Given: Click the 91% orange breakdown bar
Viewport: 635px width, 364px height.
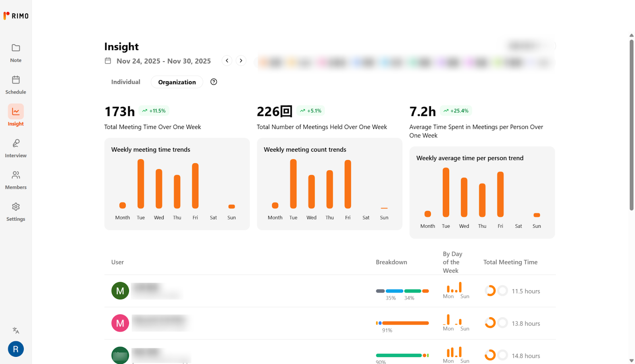Looking at the screenshot, I should [x=405, y=323].
